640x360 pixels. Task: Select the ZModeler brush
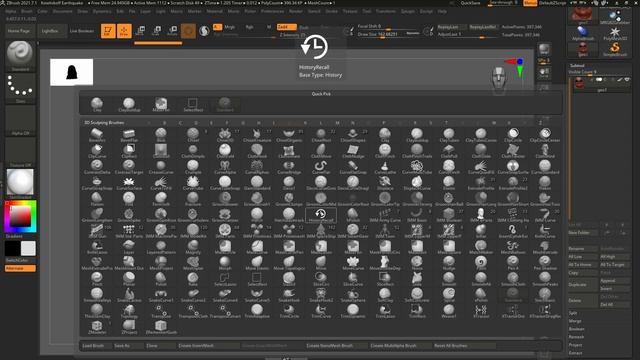pyautogui.click(x=97, y=327)
